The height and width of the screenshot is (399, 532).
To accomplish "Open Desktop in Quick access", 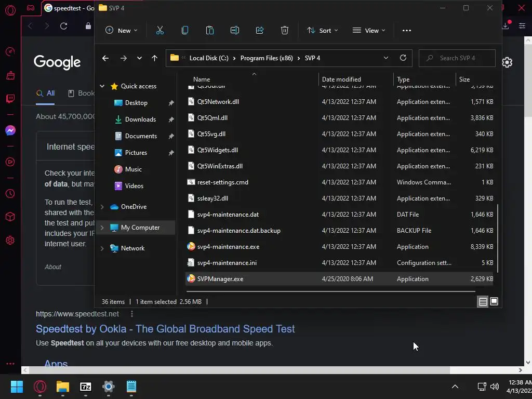I will [x=136, y=103].
